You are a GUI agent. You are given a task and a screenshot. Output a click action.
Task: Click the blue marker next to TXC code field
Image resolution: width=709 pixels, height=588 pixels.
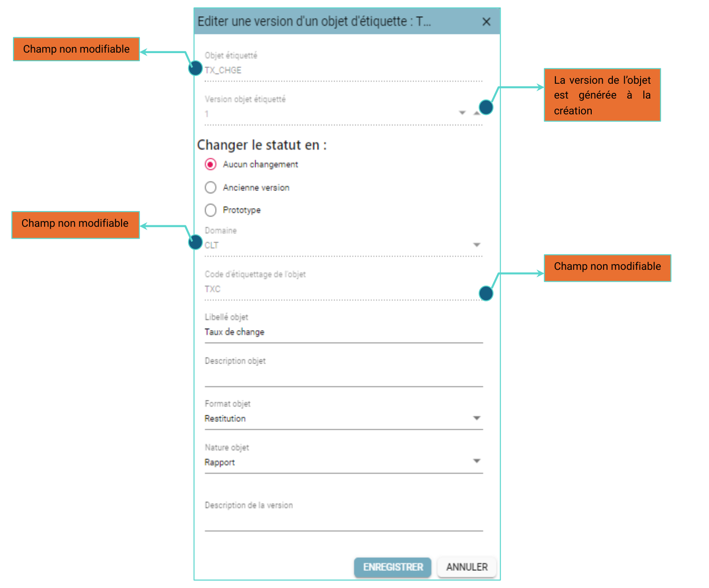[x=486, y=293]
